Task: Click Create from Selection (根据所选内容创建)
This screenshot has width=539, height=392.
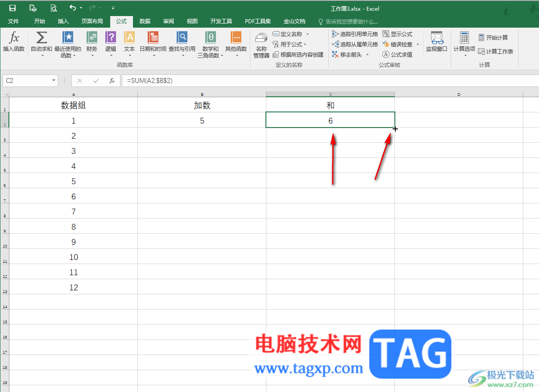Action: coord(298,54)
